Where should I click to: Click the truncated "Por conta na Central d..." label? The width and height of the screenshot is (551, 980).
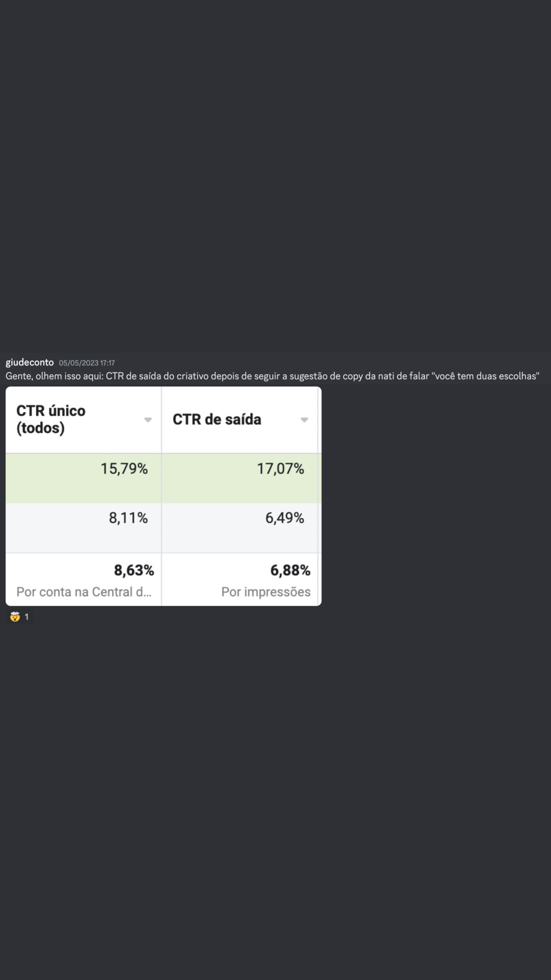tap(84, 592)
